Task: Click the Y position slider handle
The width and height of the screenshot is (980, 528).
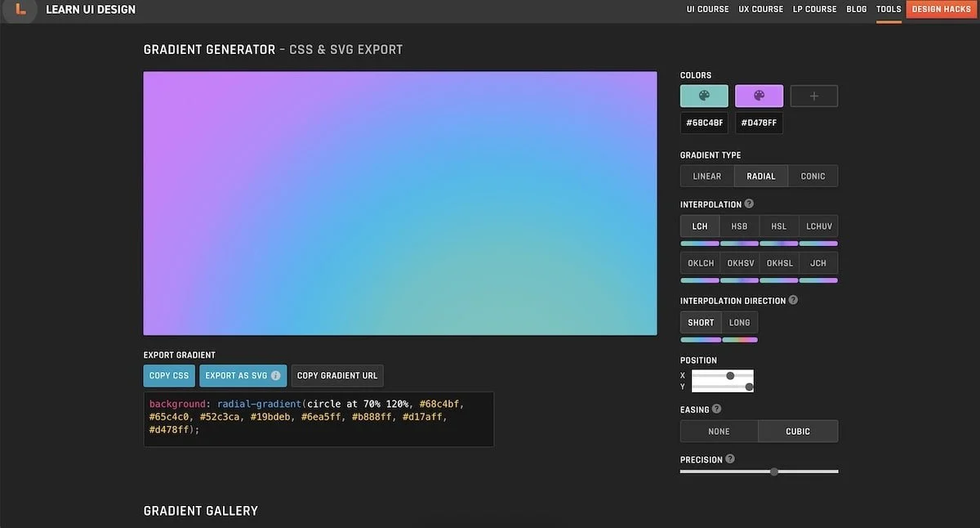Action: click(x=749, y=387)
